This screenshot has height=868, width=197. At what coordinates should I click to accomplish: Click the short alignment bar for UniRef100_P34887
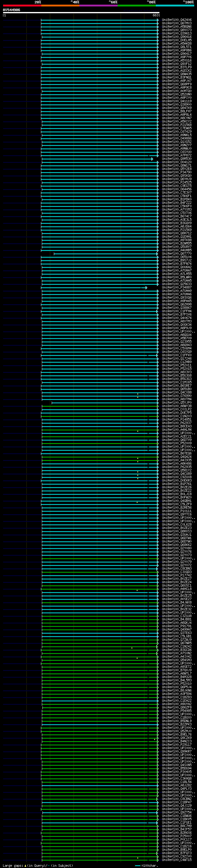[x=94, y=287]
